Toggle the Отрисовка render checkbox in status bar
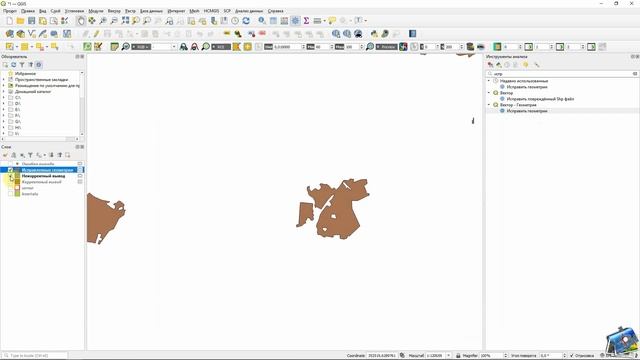640x360 pixels. click(x=571, y=356)
